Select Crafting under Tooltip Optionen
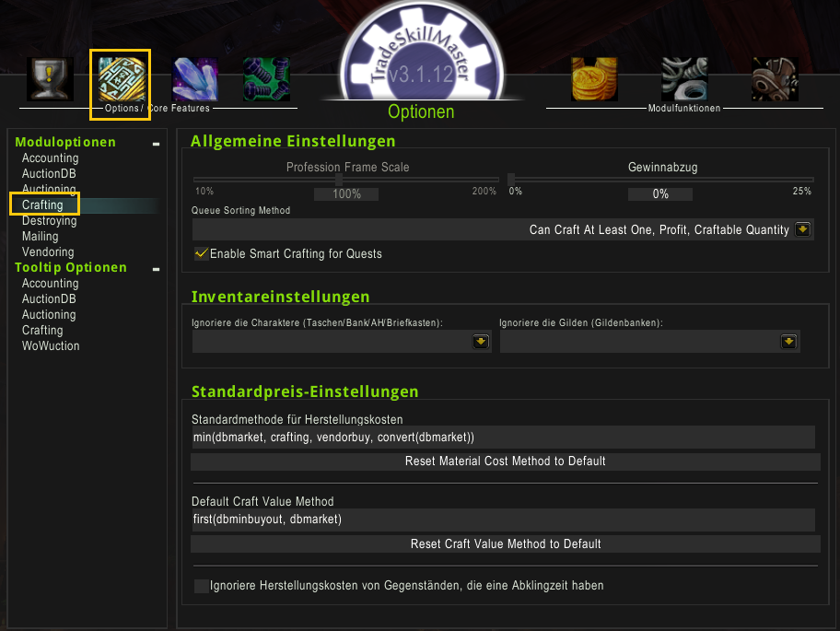The width and height of the screenshot is (840, 631). coord(42,330)
